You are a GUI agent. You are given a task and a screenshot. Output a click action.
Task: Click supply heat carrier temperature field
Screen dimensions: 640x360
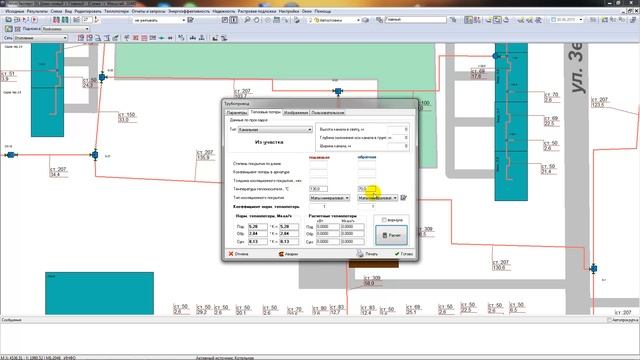coord(318,189)
